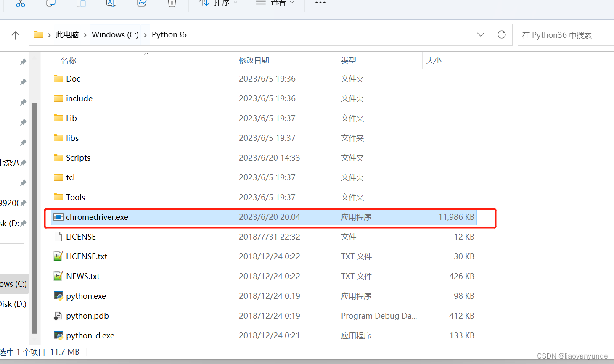Click Python36 in the breadcrumb path
The image size is (614, 364).
pos(169,35)
